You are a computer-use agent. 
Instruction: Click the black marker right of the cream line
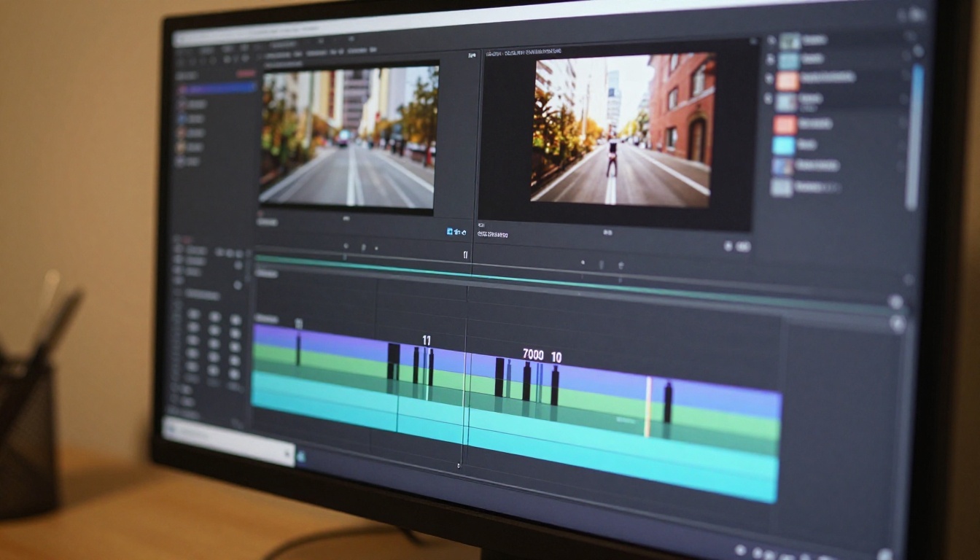(x=667, y=402)
